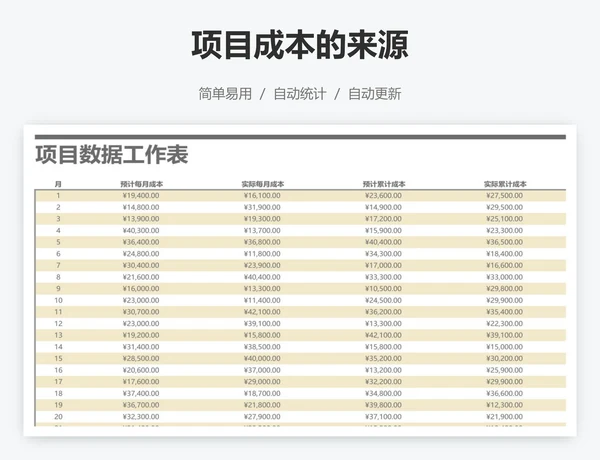Click the sheet heading 项目数据工作表

point(112,155)
